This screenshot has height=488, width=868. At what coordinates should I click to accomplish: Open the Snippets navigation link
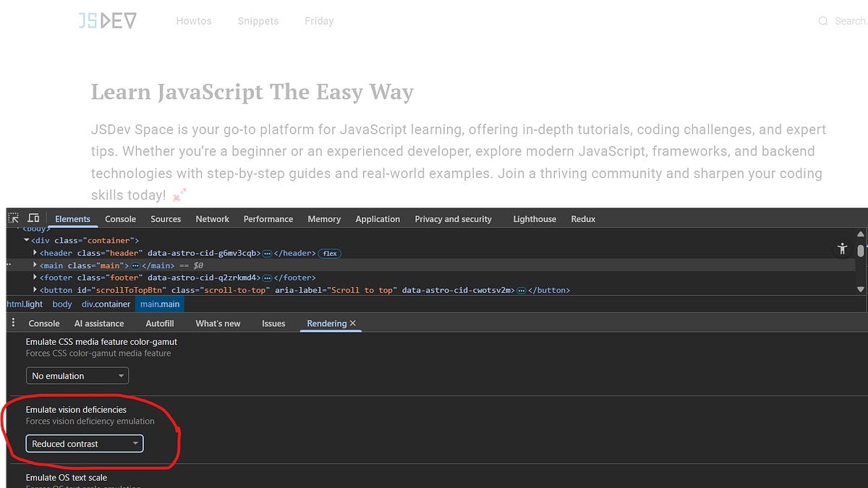click(x=258, y=21)
